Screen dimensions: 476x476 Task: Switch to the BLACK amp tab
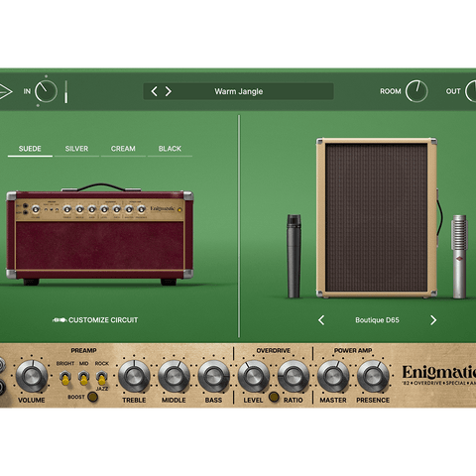(170, 149)
